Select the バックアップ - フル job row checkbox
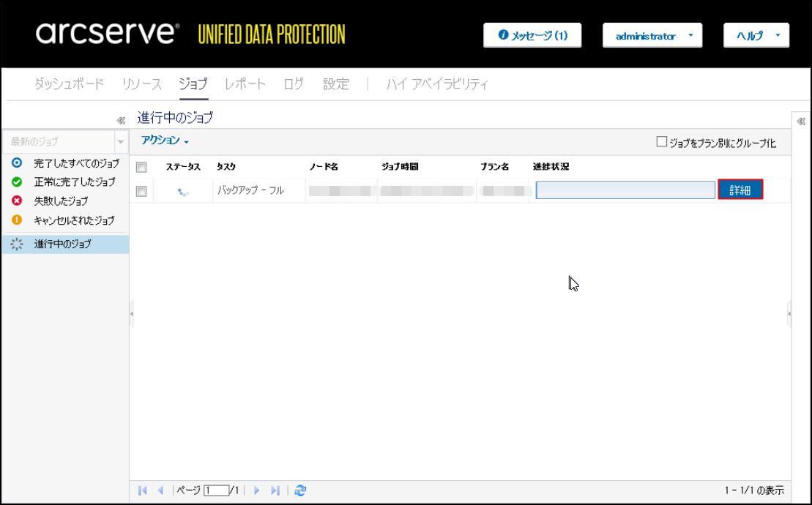This screenshot has width=812, height=505. tap(142, 191)
